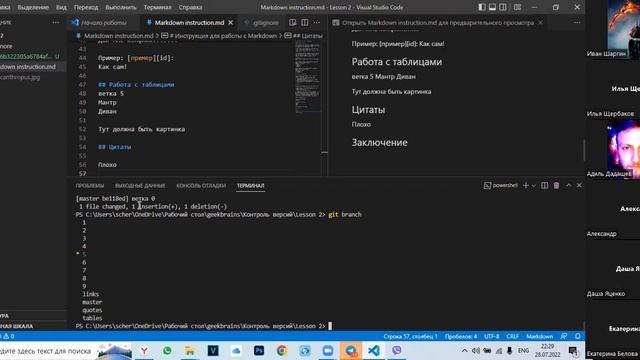This screenshot has height=360, width=640.
Task: Open preview to the side icon
Action: click(293, 23)
